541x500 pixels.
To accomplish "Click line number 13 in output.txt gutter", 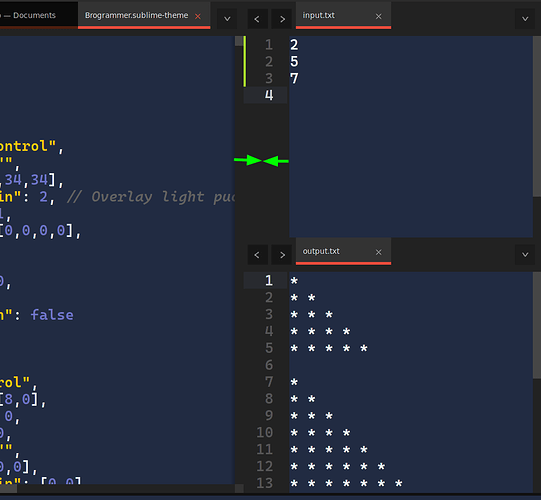I will [x=265, y=483].
